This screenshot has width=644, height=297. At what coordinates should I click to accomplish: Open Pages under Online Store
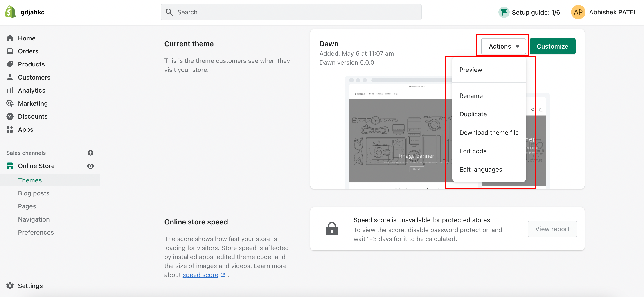coord(27,206)
